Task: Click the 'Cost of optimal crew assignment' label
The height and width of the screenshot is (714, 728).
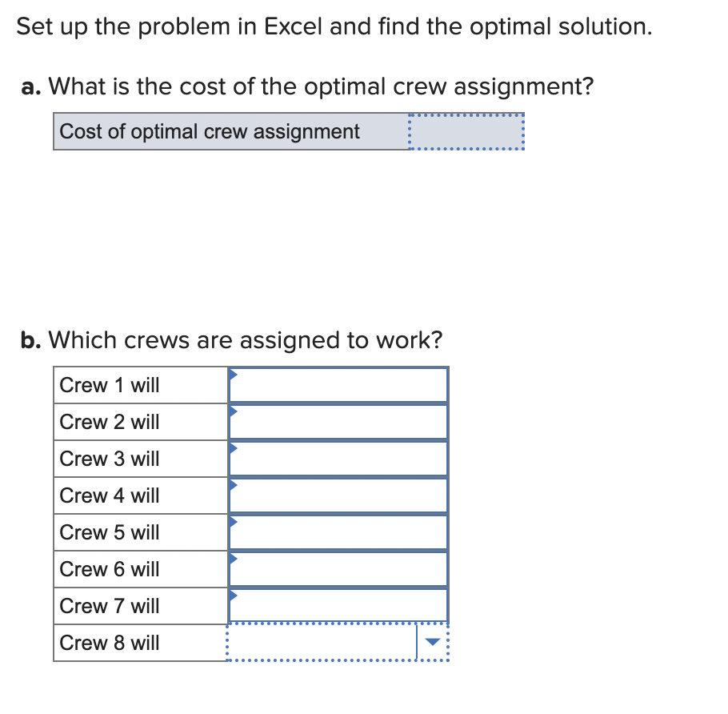Action: click(x=208, y=131)
